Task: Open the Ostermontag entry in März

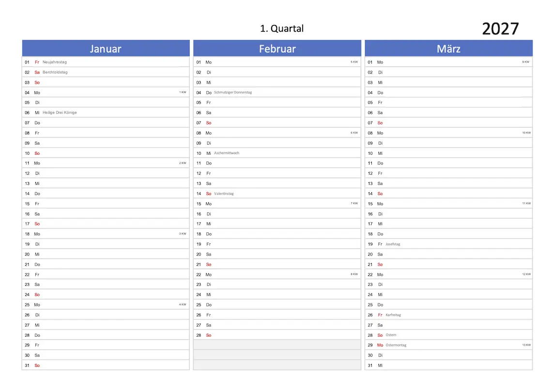Action: (x=396, y=345)
